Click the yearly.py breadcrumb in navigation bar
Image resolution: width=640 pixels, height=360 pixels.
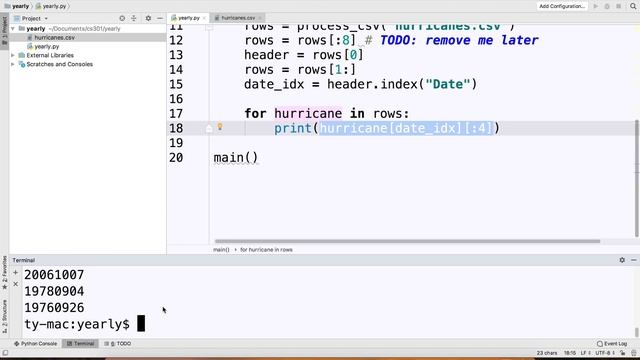pos(51,6)
